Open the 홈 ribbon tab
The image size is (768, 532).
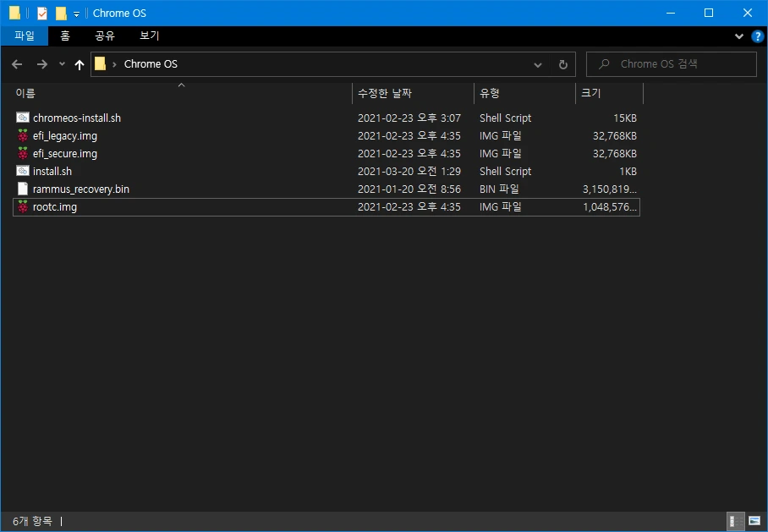(x=65, y=36)
